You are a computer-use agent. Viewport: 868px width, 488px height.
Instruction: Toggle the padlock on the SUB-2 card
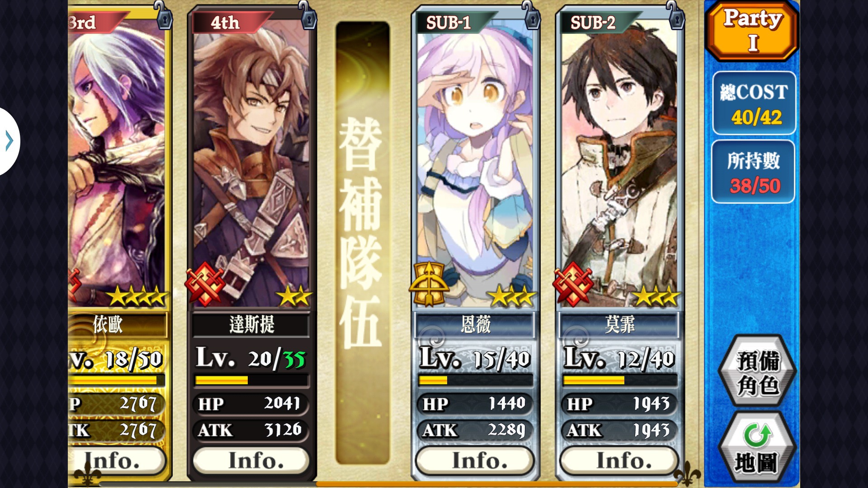point(676,16)
